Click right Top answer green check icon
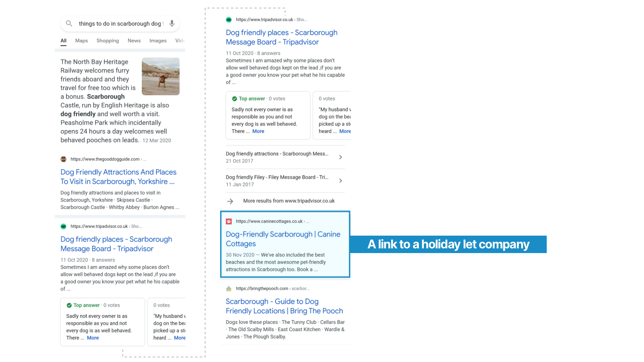This screenshot has width=644, height=362. pos(234,99)
